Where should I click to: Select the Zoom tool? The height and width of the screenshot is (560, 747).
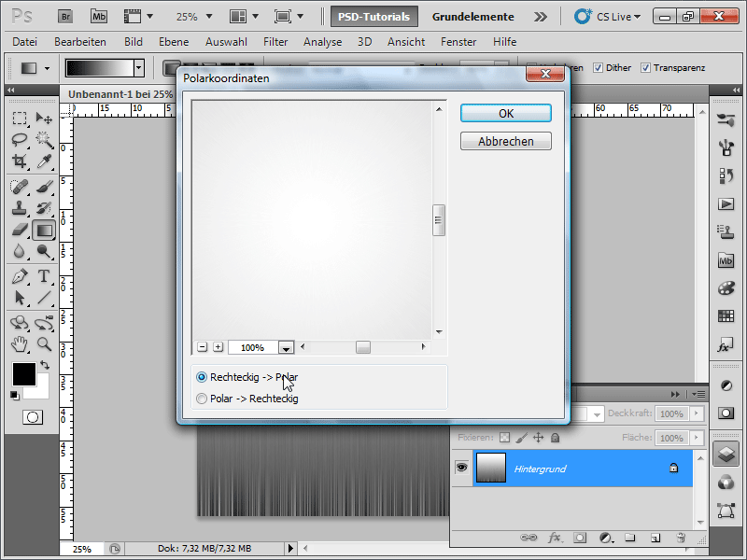pos(44,344)
